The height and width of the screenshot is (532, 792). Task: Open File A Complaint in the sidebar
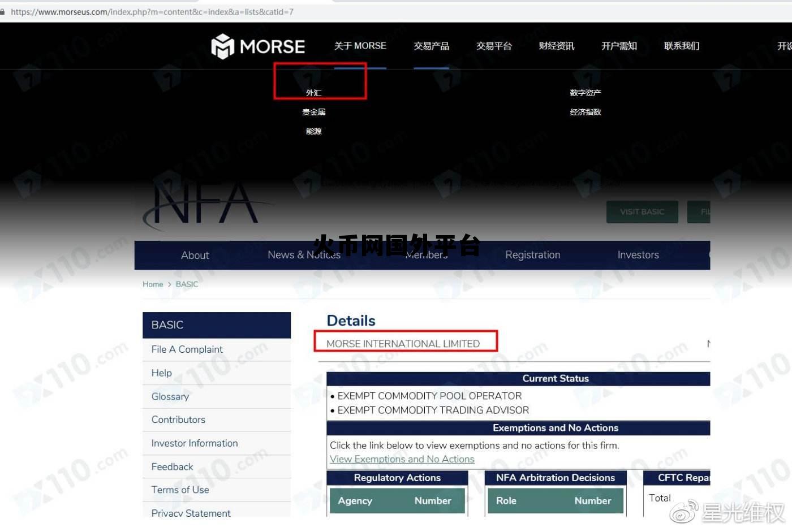click(x=187, y=349)
